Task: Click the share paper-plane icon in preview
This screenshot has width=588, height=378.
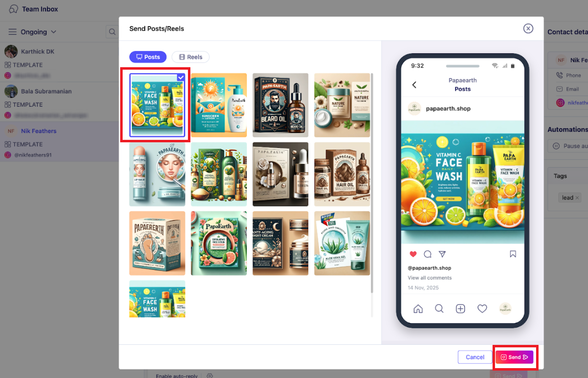Action: click(442, 254)
